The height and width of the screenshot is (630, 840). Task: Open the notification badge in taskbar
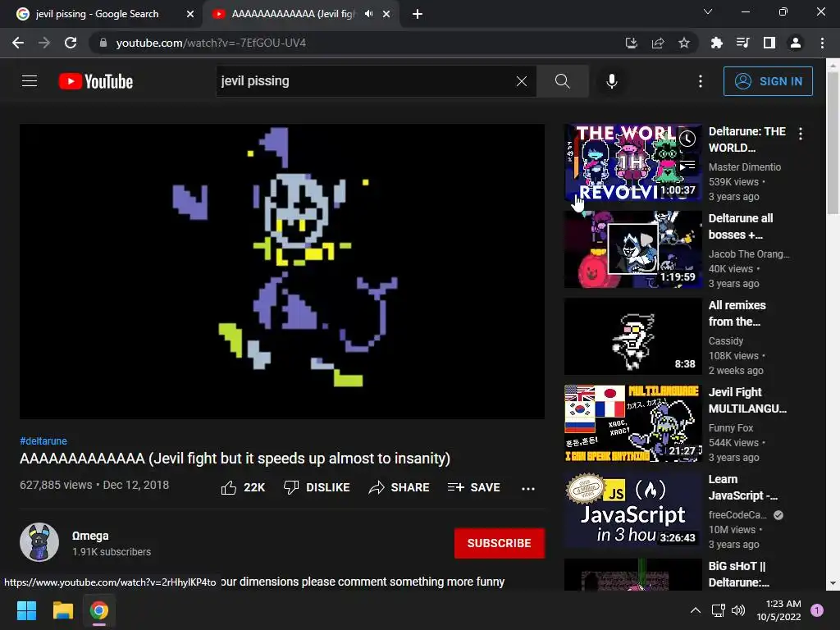click(x=817, y=610)
